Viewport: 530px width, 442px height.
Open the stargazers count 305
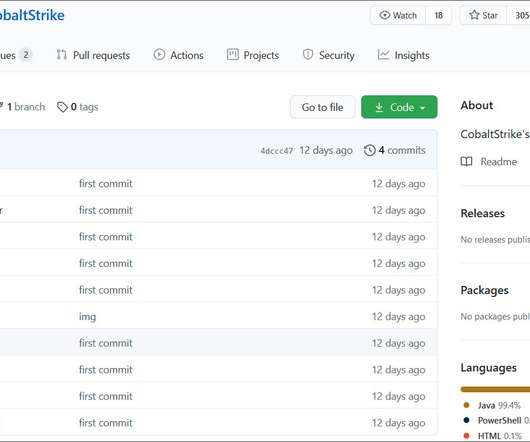(521, 16)
